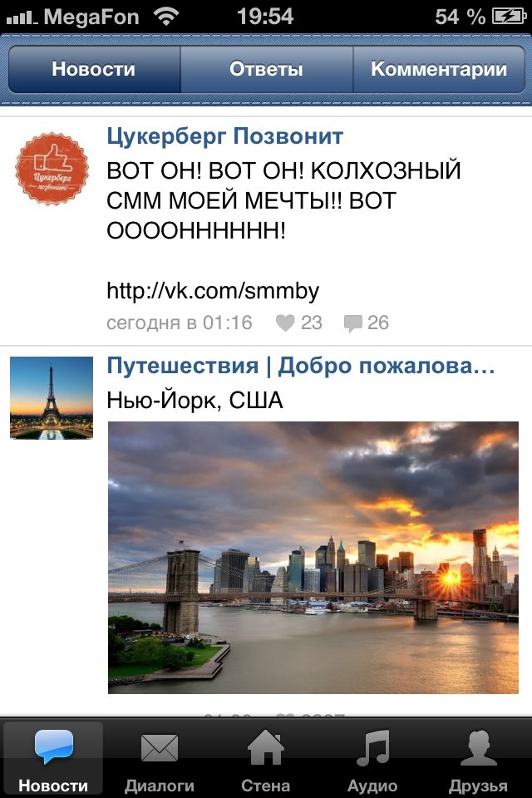
Task: Tap Цукерберг Позвонит round avatar
Action: click(52, 169)
